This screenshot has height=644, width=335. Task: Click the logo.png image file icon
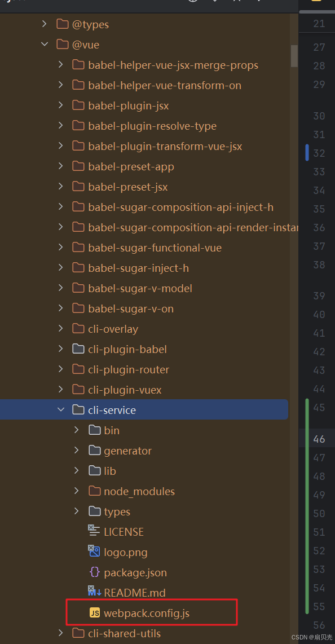pos(94,551)
